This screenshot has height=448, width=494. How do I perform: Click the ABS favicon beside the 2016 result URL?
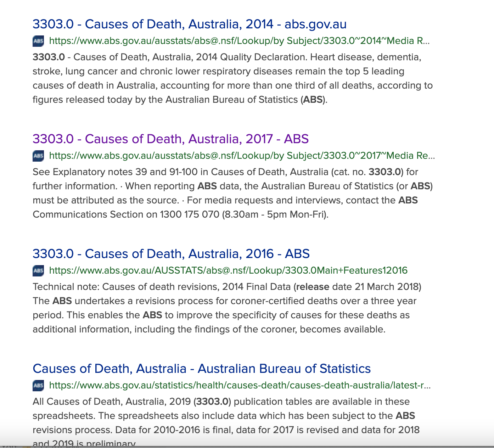click(38, 271)
